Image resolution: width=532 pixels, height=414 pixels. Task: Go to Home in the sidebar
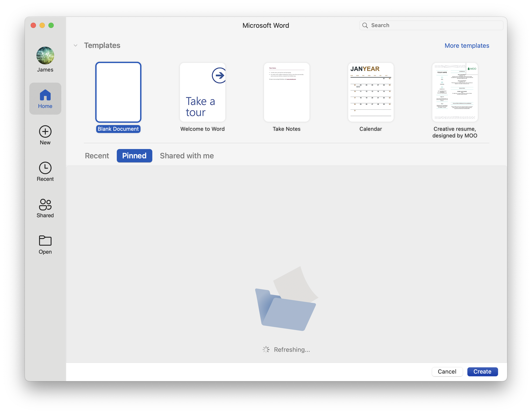pos(45,99)
